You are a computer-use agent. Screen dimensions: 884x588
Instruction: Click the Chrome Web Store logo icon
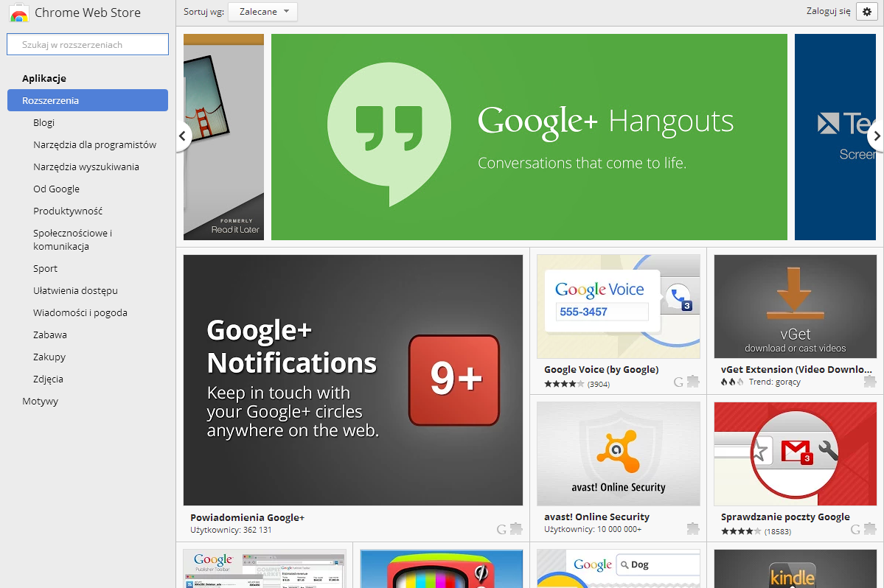(19, 13)
